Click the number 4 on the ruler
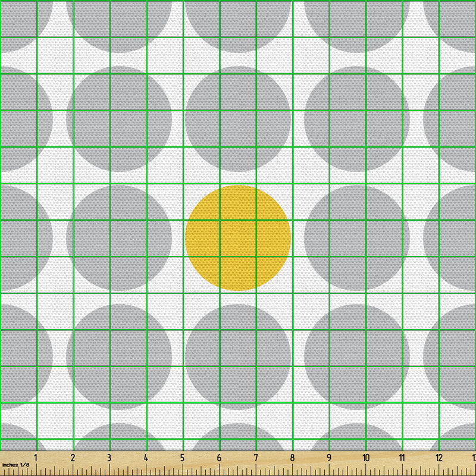Viewport: 476px width, 476px height. [146, 458]
